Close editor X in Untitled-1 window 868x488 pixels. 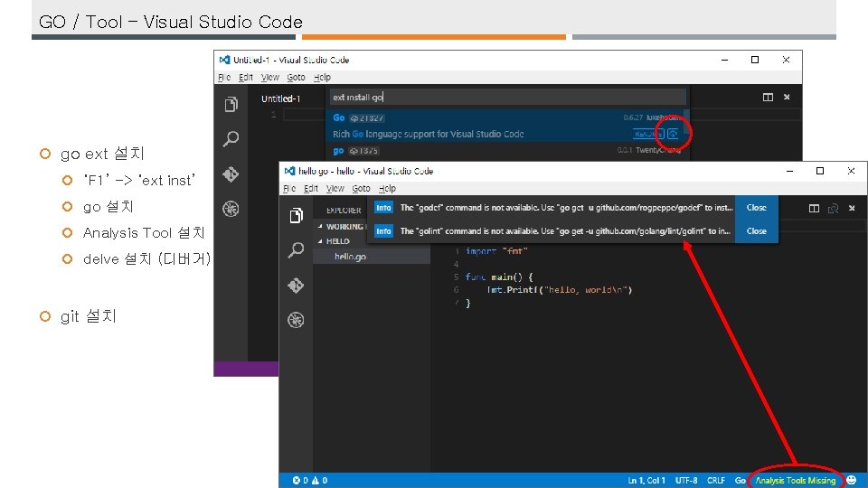click(787, 98)
